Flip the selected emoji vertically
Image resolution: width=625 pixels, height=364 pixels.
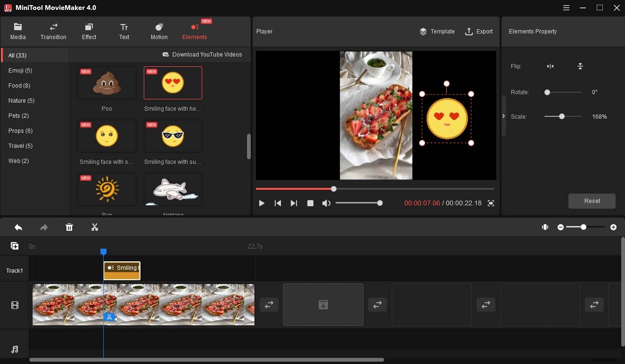pyautogui.click(x=580, y=66)
